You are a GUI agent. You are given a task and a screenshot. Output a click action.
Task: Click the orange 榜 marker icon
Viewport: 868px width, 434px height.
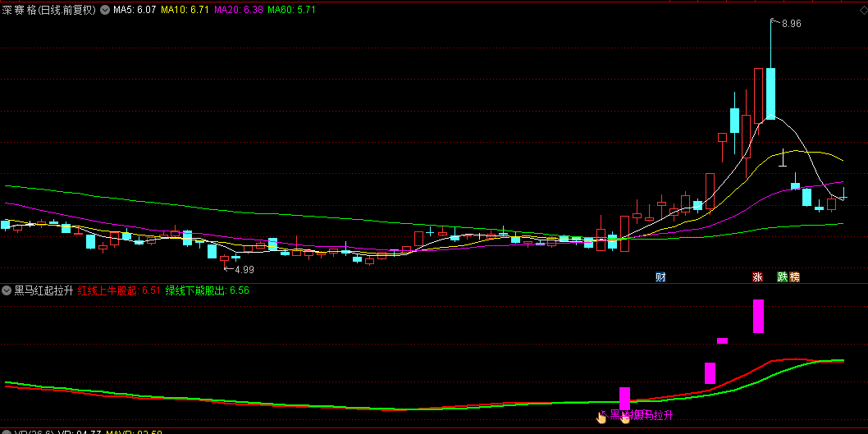point(795,276)
